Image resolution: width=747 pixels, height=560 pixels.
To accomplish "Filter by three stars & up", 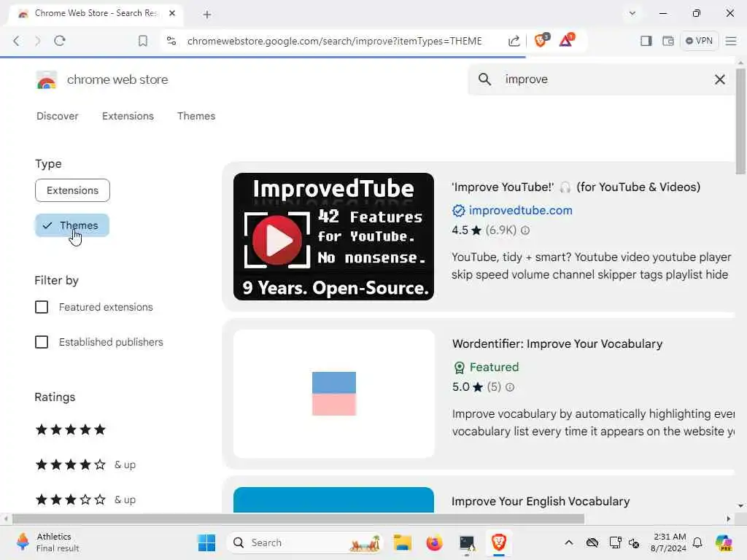I will click(x=86, y=499).
